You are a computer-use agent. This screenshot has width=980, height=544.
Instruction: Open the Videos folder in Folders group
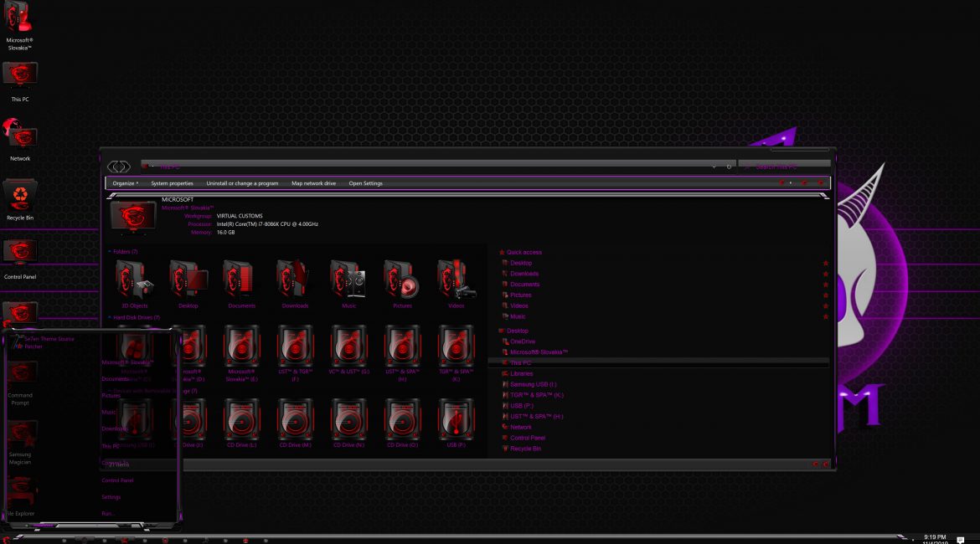point(456,280)
